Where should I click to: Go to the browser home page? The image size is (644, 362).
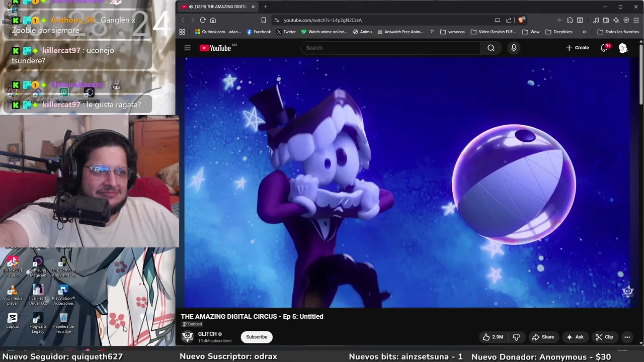213,20
